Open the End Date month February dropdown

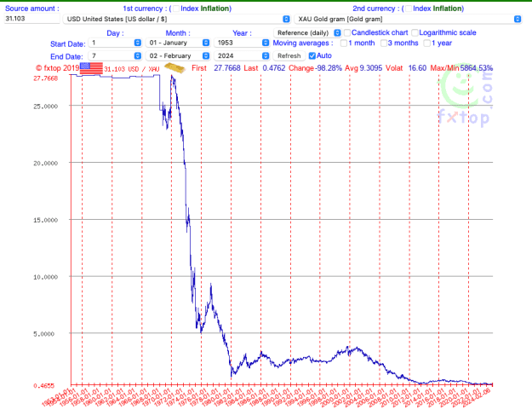pyautogui.click(x=178, y=55)
